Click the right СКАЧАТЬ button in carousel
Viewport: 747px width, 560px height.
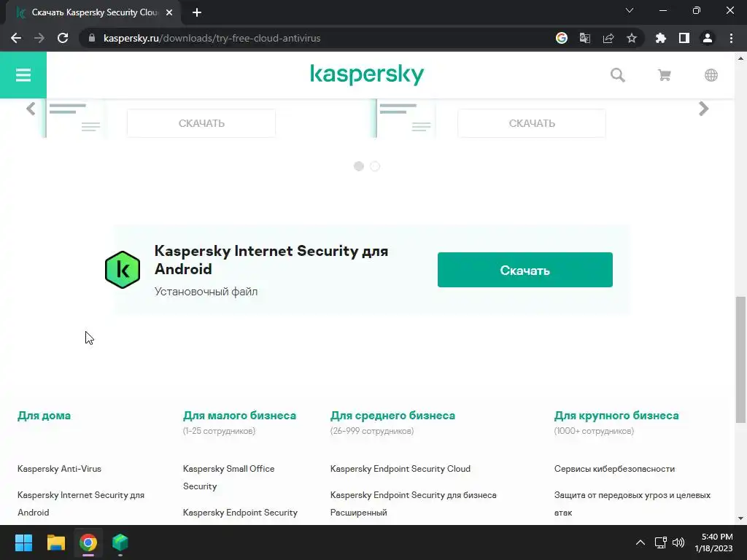[x=532, y=123]
